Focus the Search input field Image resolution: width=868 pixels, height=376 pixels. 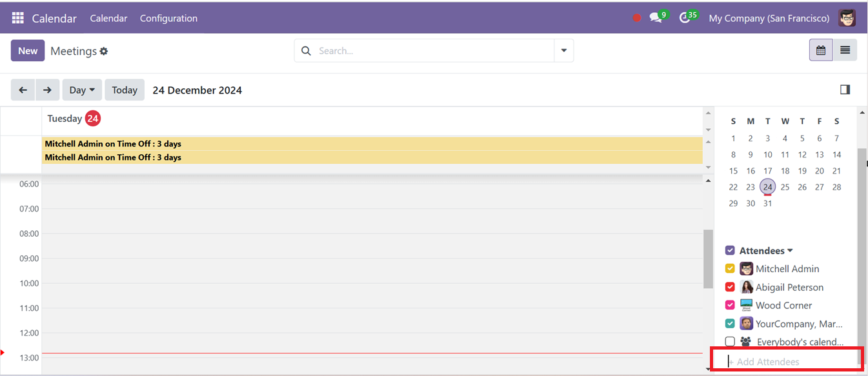click(x=434, y=51)
